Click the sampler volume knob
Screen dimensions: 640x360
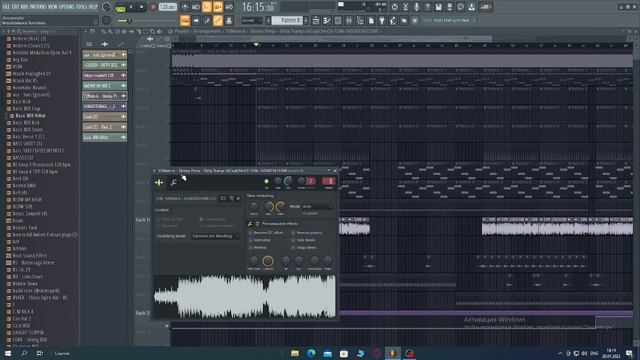(x=288, y=181)
